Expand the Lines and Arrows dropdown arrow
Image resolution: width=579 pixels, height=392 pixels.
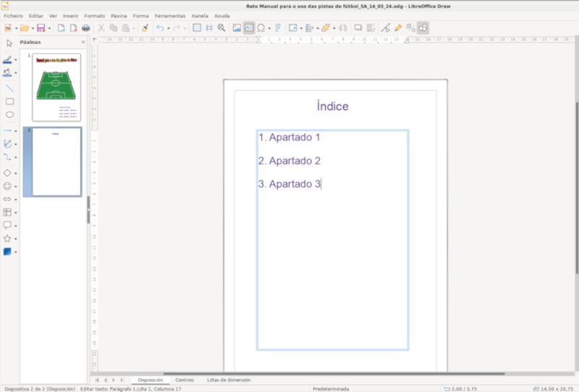coord(16,131)
